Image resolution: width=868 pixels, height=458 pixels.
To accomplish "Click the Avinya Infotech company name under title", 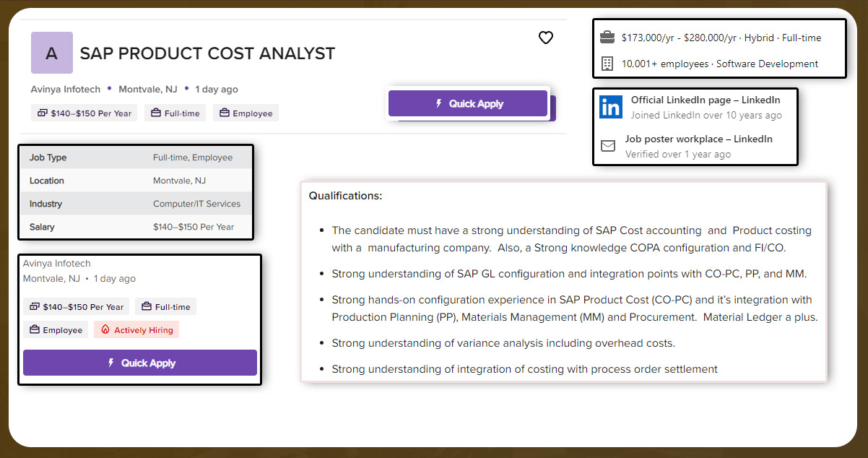I will [x=66, y=90].
